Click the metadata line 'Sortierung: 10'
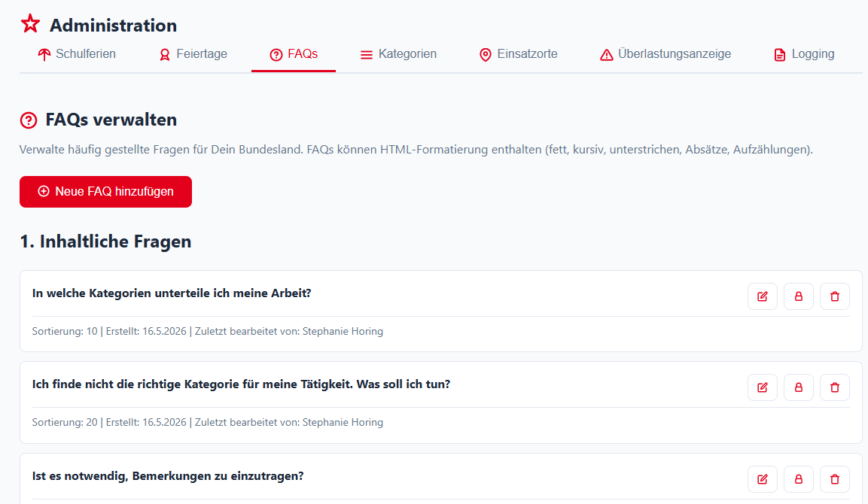Viewport: 868px width, 504px height. pos(208,332)
